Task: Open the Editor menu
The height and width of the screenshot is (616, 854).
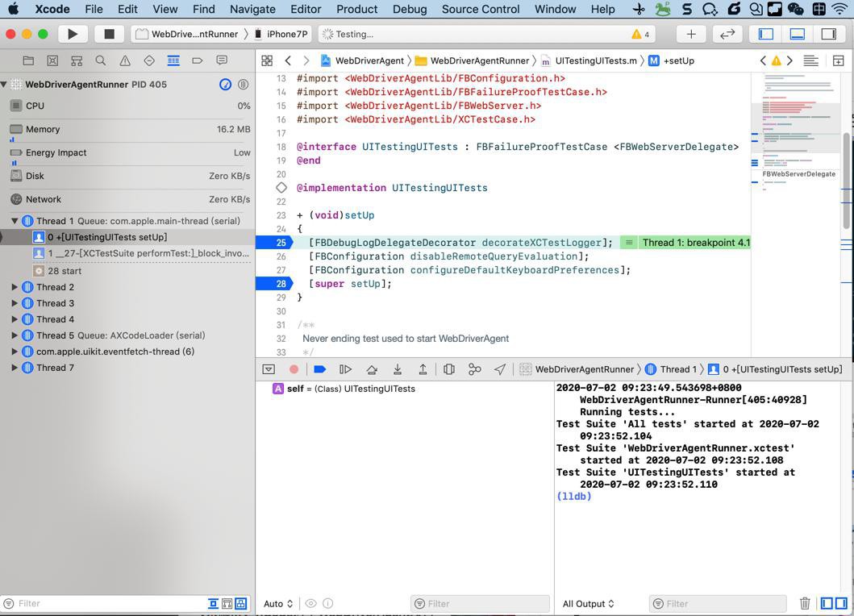Action: [x=306, y=9]
